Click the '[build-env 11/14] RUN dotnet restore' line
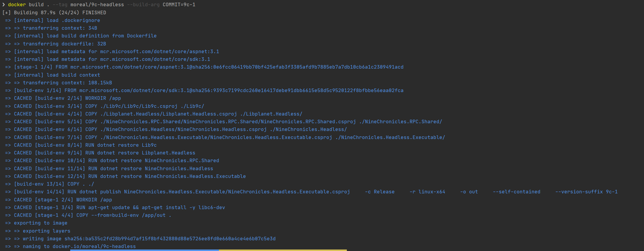This screenshot has height=251, width=644. [109, 168]
